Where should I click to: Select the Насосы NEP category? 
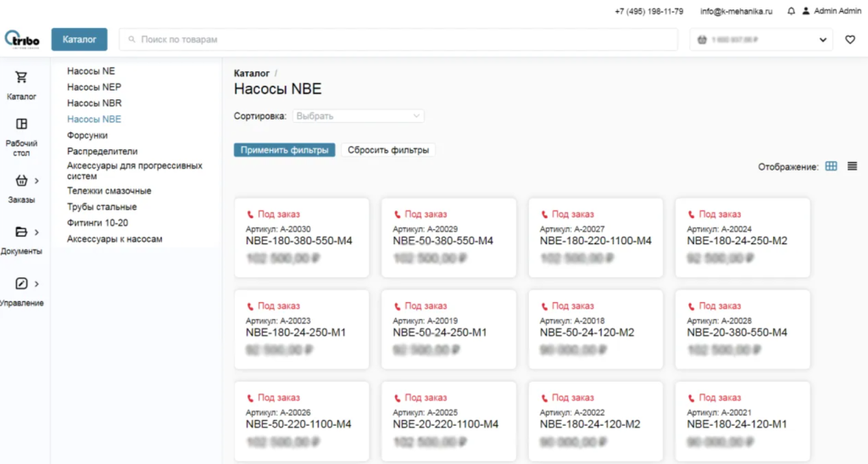(x=94, y=87)
